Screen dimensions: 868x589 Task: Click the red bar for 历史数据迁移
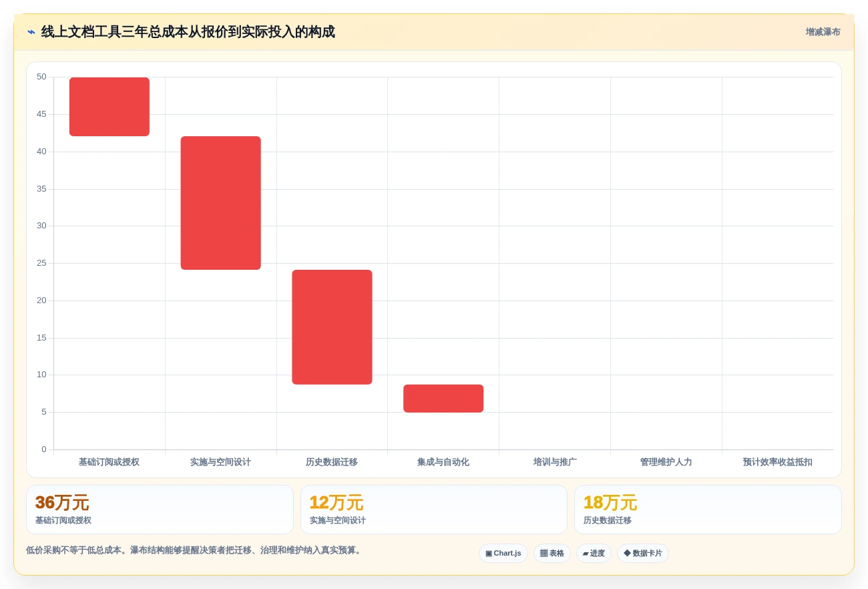pos(332,327)
